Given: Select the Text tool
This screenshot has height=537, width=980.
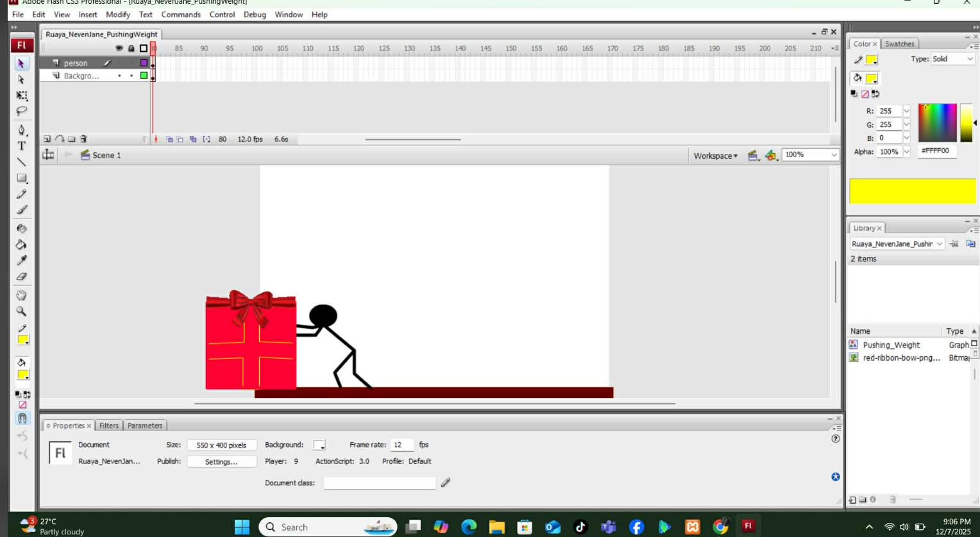Looking at the screenshot, I should coord(21,146).
